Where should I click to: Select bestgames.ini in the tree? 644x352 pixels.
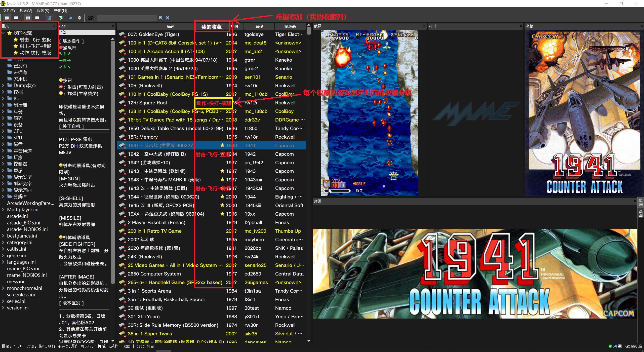(x=22, y=236)
